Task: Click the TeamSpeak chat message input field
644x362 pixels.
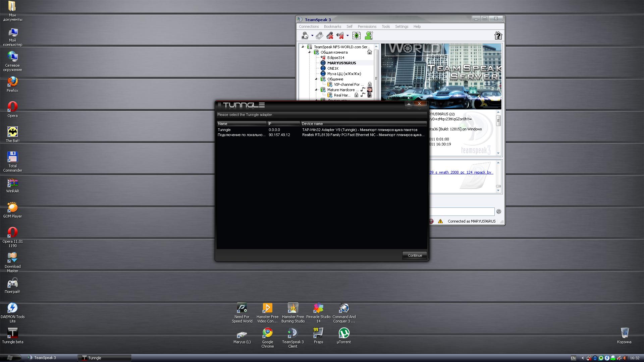Action: pos(462,212)
